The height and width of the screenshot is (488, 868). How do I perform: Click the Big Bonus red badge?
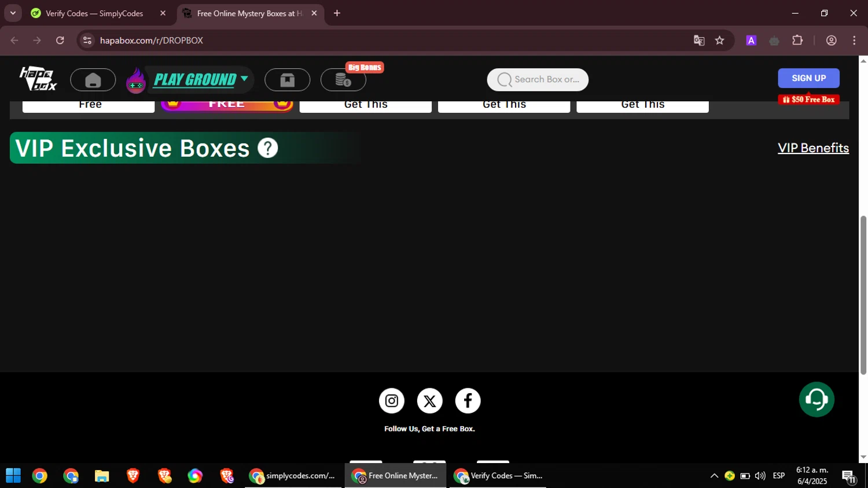[x=365, y=68]
